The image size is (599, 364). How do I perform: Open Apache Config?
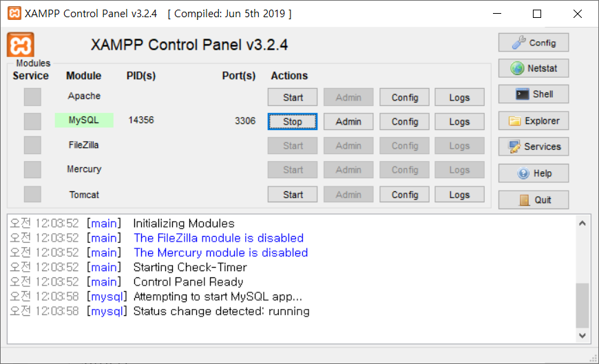pos(405,98)
